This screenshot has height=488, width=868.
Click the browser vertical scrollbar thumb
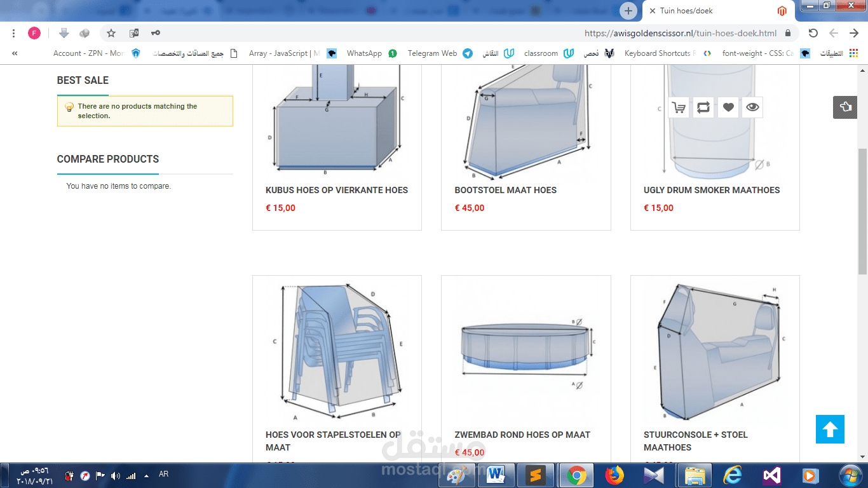[x=862, y=212]
